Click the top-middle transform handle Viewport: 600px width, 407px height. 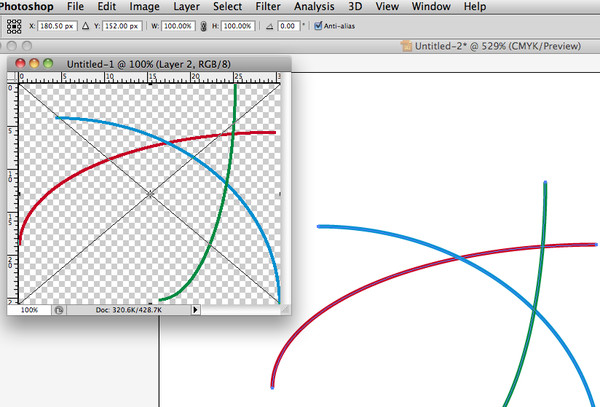[150, 84]
